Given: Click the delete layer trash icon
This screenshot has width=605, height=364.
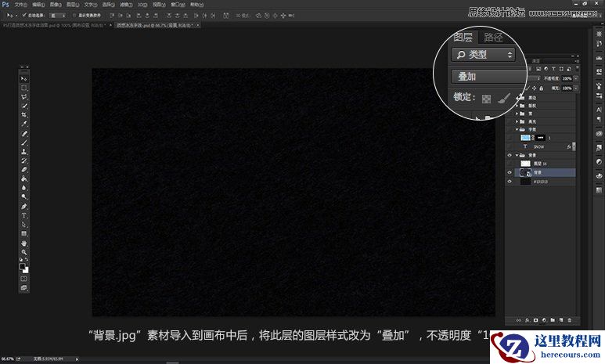Looking at the screenshot, I should click(x=570, y=320).
